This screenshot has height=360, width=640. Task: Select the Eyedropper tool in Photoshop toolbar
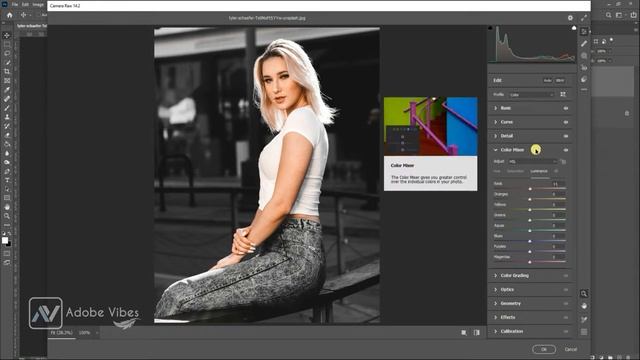click(7, 90)
